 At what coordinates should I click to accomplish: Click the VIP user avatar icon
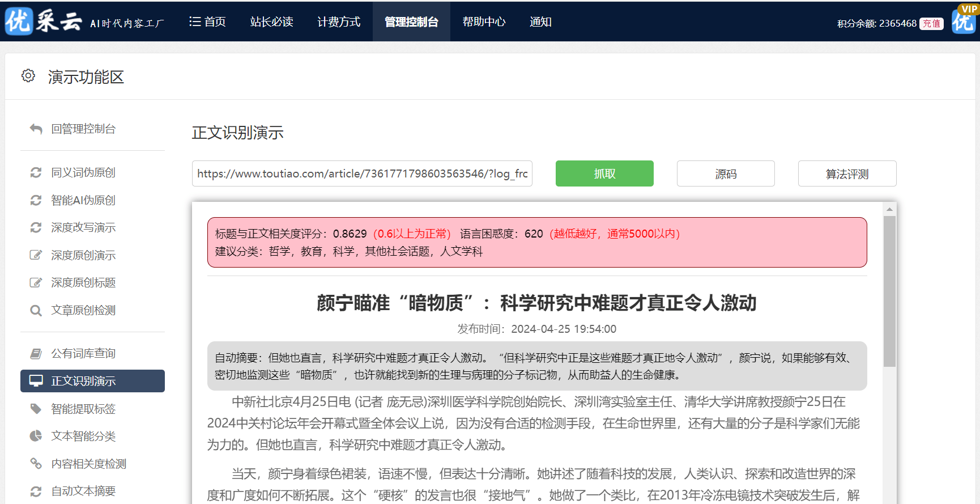coord(964,20)
